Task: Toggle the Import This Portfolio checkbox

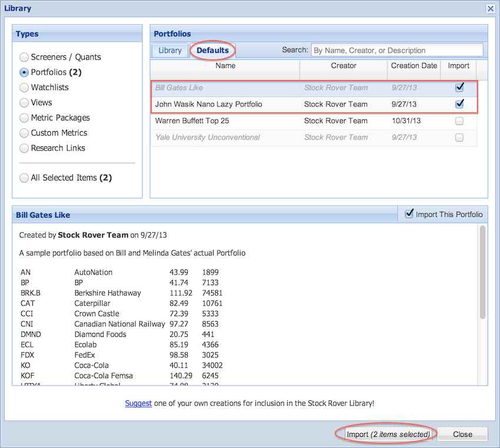Action: (x=409, y=213)
